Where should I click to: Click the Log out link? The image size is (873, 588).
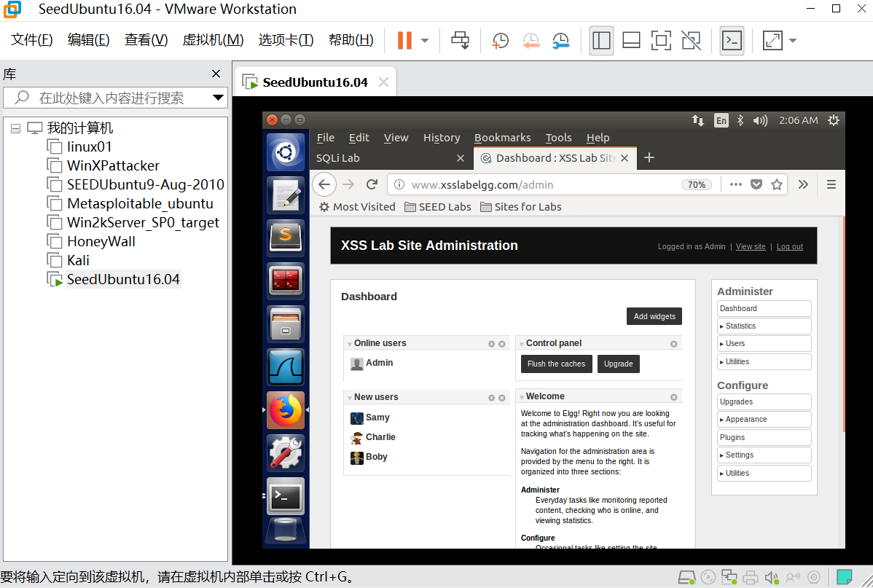tap(789, 247)
